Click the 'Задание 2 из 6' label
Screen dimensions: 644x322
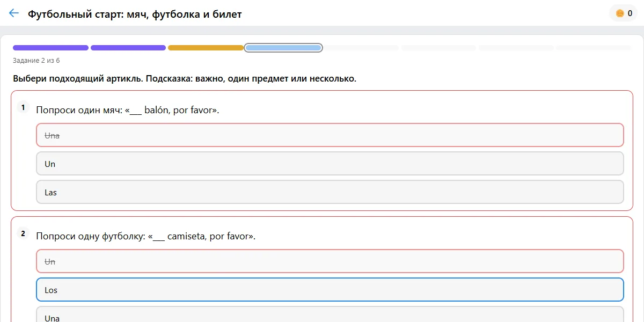[x=36, y=60]
